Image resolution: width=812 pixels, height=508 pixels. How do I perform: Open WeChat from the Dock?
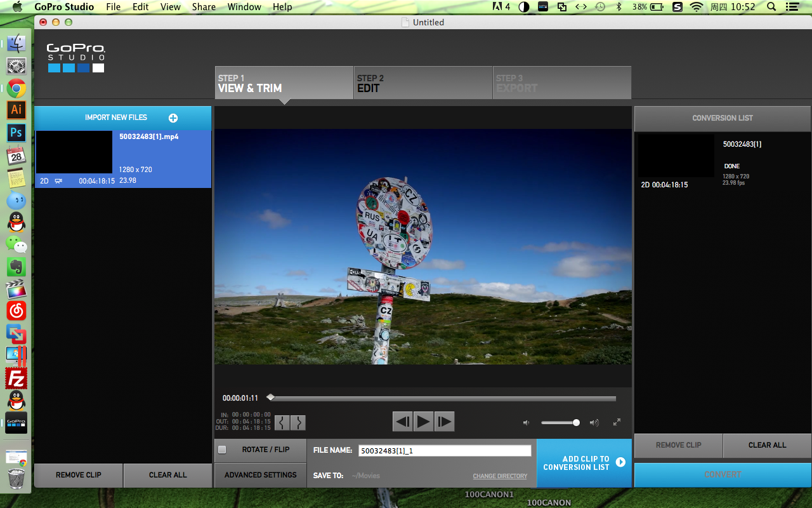point(16,244)
